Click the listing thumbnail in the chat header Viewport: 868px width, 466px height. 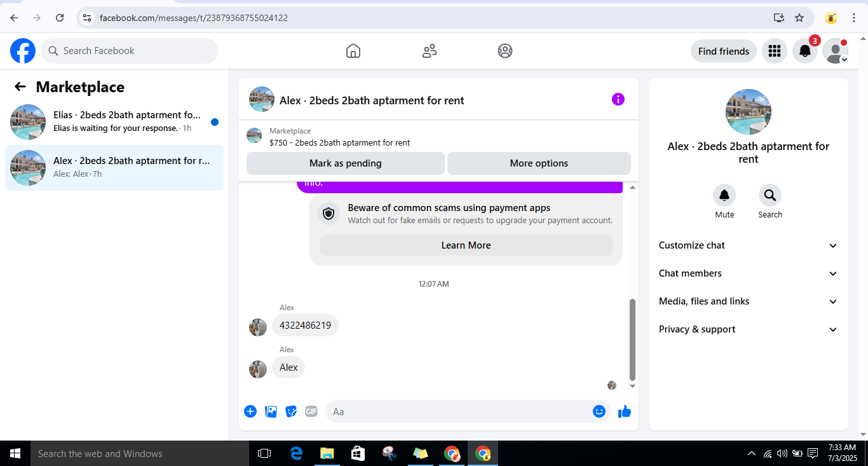click(262, 99)
